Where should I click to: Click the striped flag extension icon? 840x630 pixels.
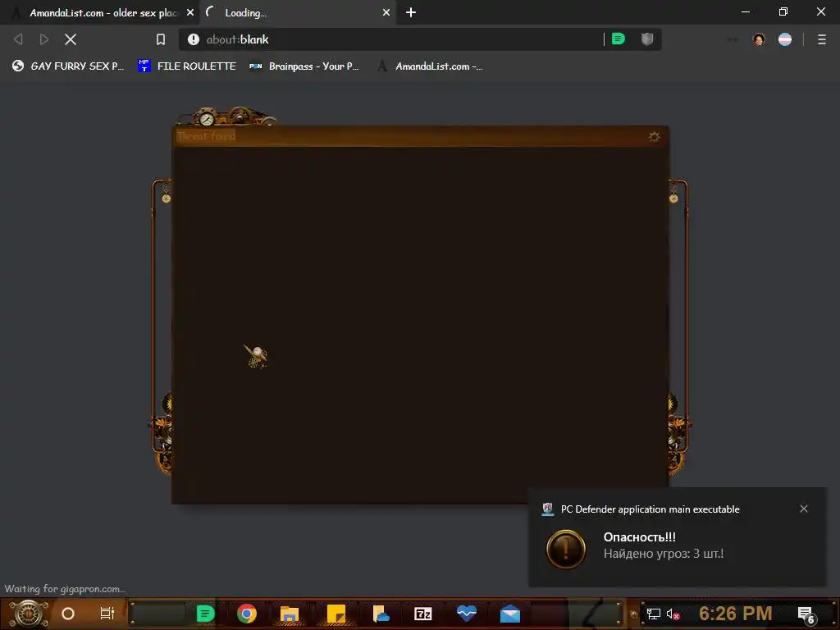click(785, 39)
